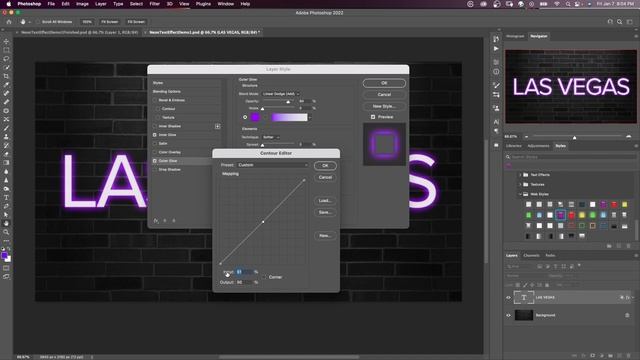Switch to the Histogram tab
Screen dimensions: 640x360
coord(515,36)
